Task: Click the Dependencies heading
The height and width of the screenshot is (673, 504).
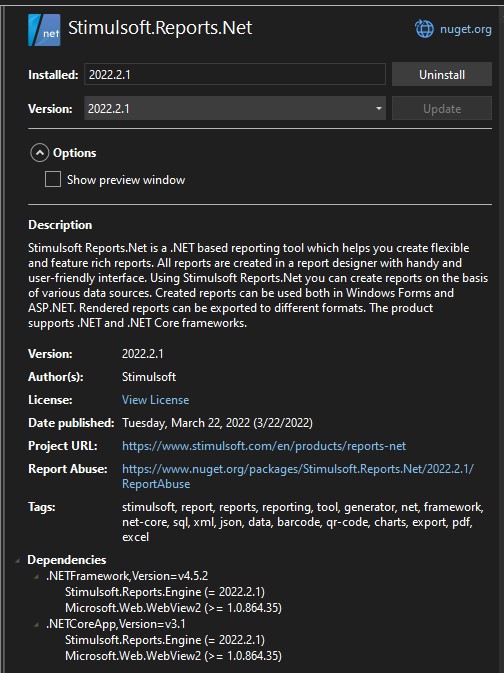Action: coord(67,560)
